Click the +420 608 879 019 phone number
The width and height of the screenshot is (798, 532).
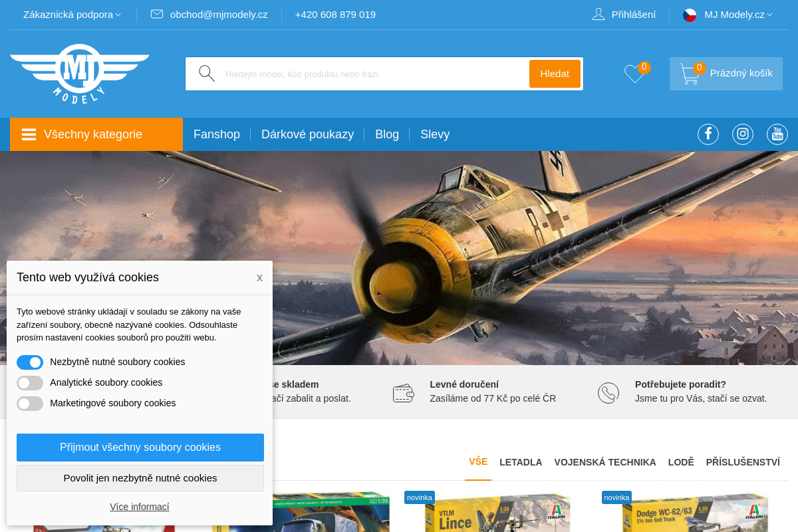(x=335, y=15)
